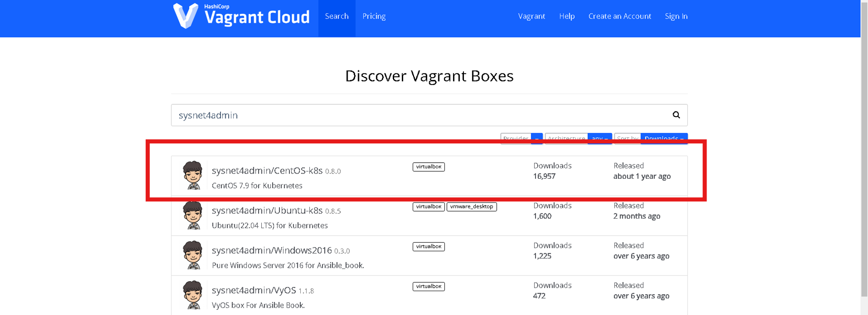Open sysnet4admin/VyOS box
The width and height of the screenshot is (868, 315).
tap(254, 290)
